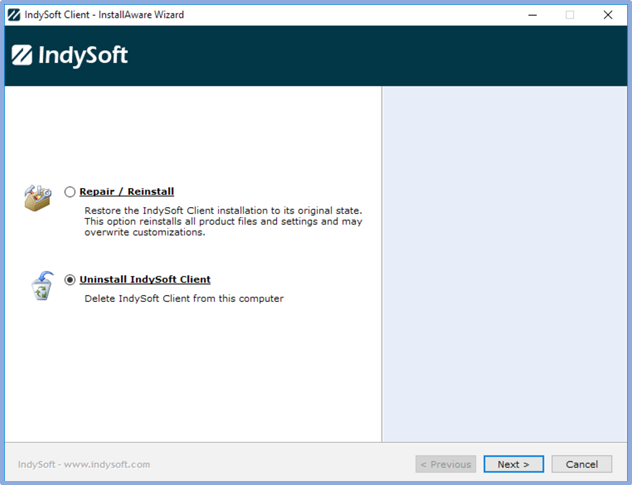
Task: Click the "Delete IndySoft Client from this computer" text
Action: pos(184,299)
